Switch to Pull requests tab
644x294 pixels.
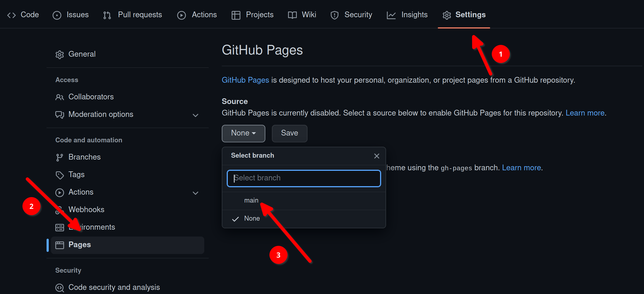click(133, 15)
